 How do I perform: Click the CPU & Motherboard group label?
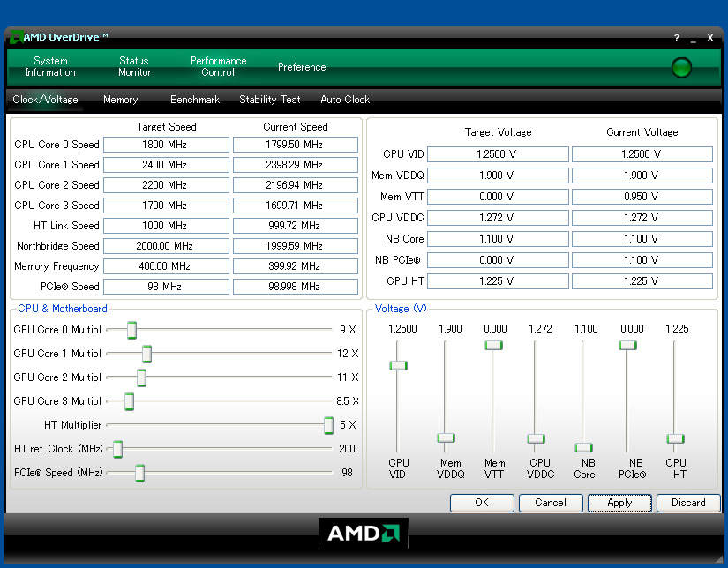(63, 309)
